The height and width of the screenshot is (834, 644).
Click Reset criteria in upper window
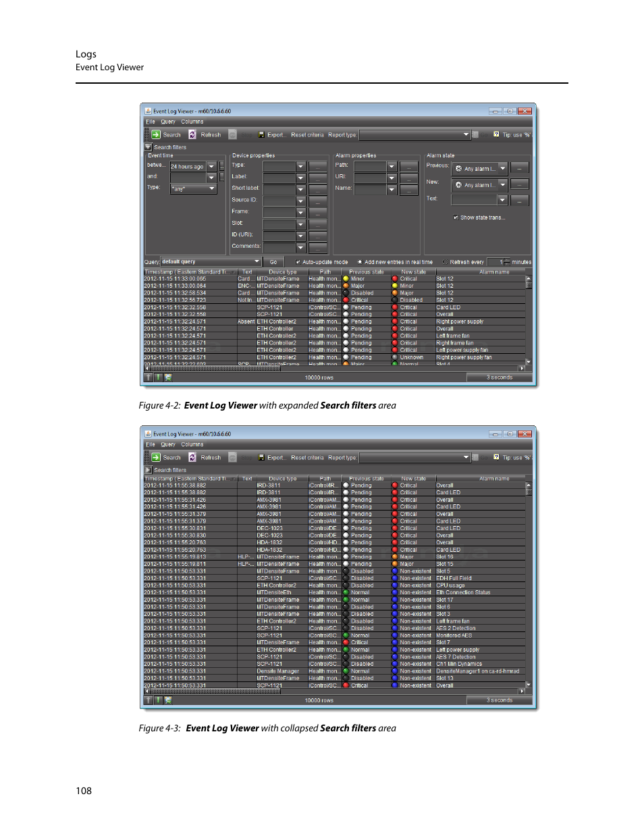tap(307, 135)
